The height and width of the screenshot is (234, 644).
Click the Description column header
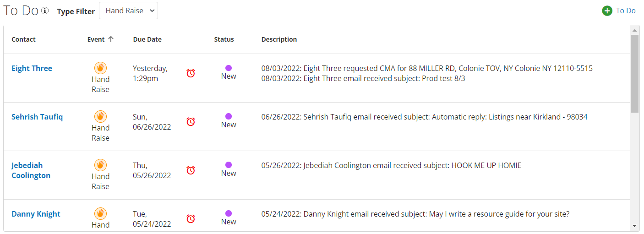point(279,39)
